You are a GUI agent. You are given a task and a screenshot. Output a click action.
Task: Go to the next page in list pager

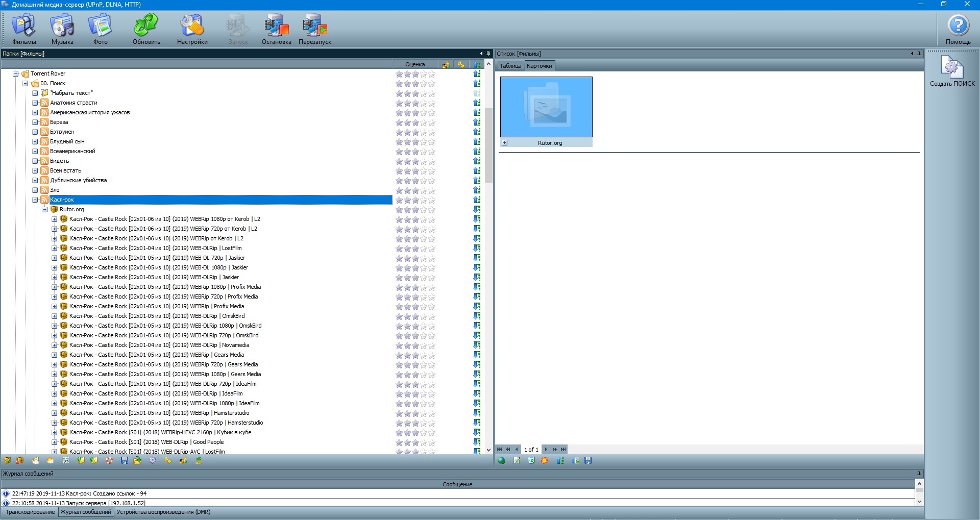(546, 450)
